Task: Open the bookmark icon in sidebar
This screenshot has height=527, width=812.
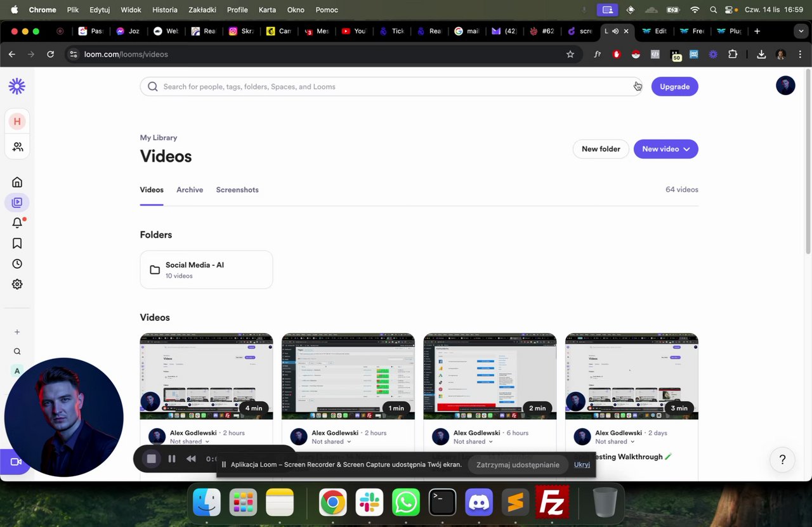Action: point(17,244)
